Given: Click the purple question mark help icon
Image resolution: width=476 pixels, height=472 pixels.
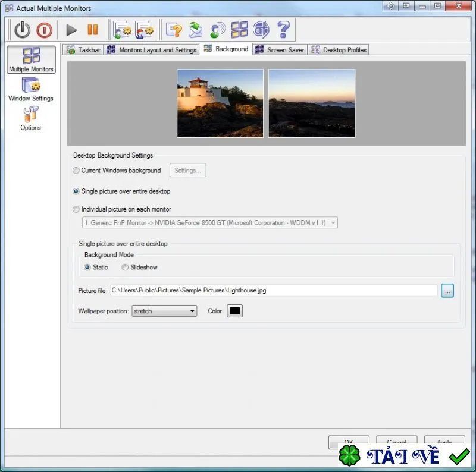Looking at the screenshot, I should [284, 29].
